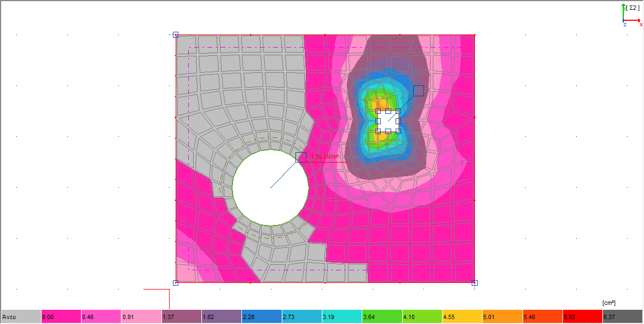
Task: Pick the 6.37 dark gray legend swatch
Action: coord(622,316)
